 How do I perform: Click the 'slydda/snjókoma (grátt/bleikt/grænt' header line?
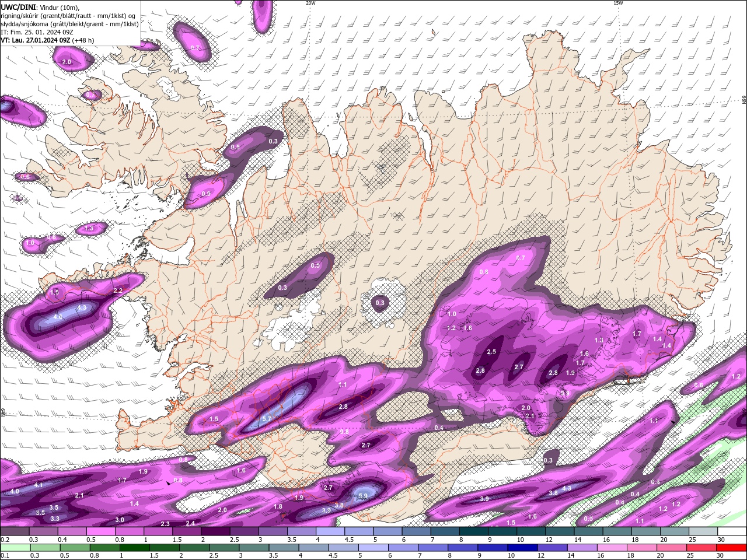point(69,24)
